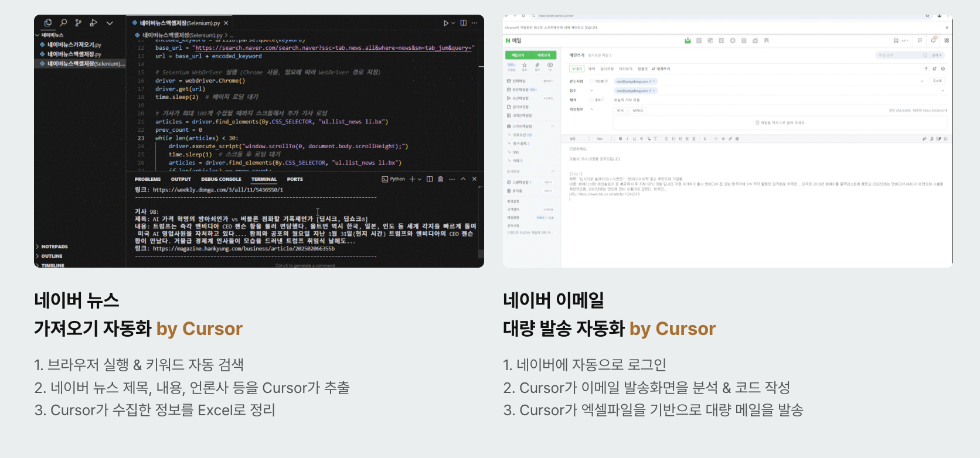This screenshot has width=980, height=458.
Task: Close the 네이버뉴스엑셀저장(Selenium).py editor tab
Action: coord(226,23)
